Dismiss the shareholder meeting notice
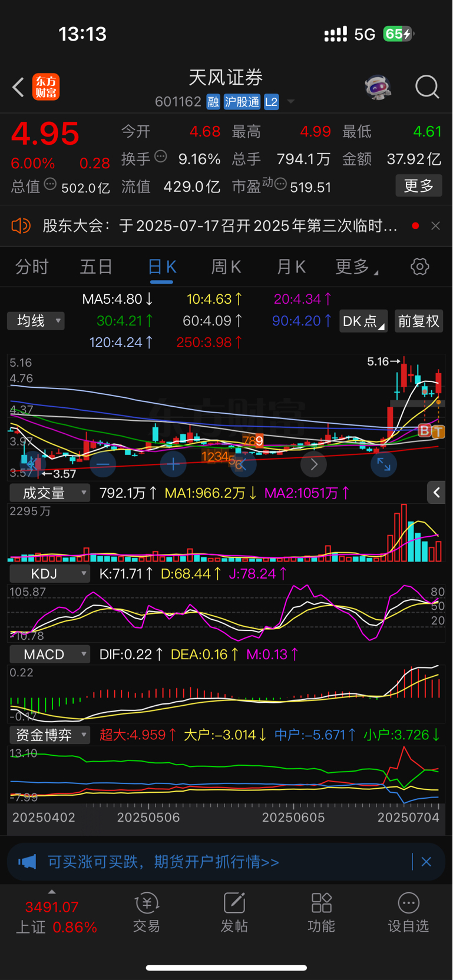The image size is (453, 980). pos(435,225)
